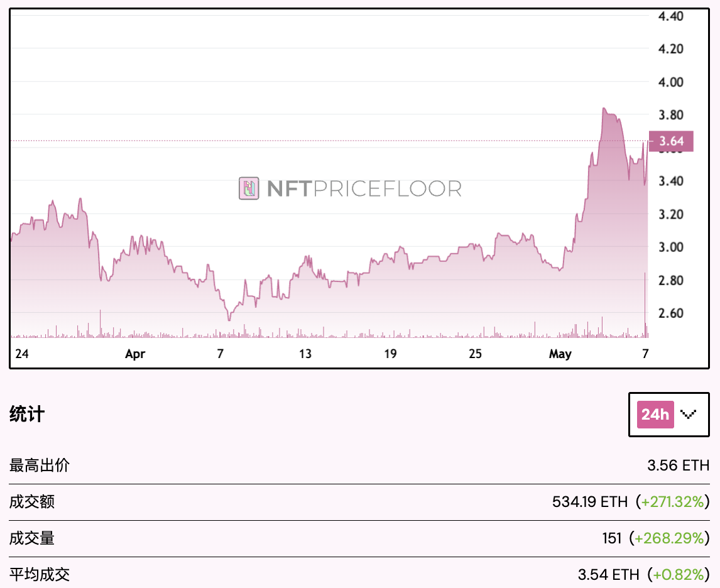Image resolution: width=720 pixels, height=588 pixels.
Task: Click the green +0.82% average change
Action: tap(679, 574)
